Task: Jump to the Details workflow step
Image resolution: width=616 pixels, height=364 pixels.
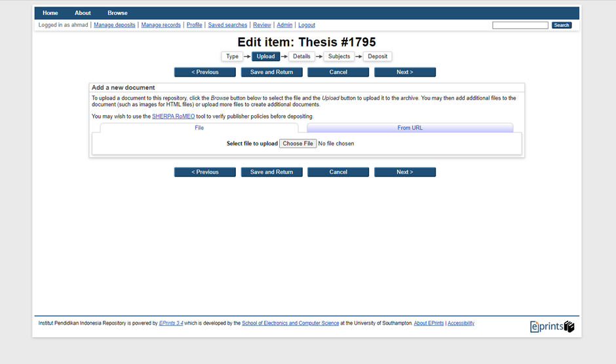Action: coord(301,56)
